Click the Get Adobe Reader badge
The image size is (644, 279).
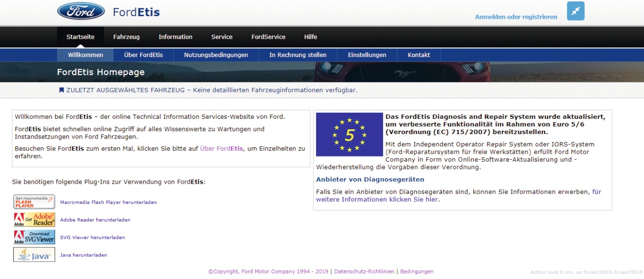point(34,220)
